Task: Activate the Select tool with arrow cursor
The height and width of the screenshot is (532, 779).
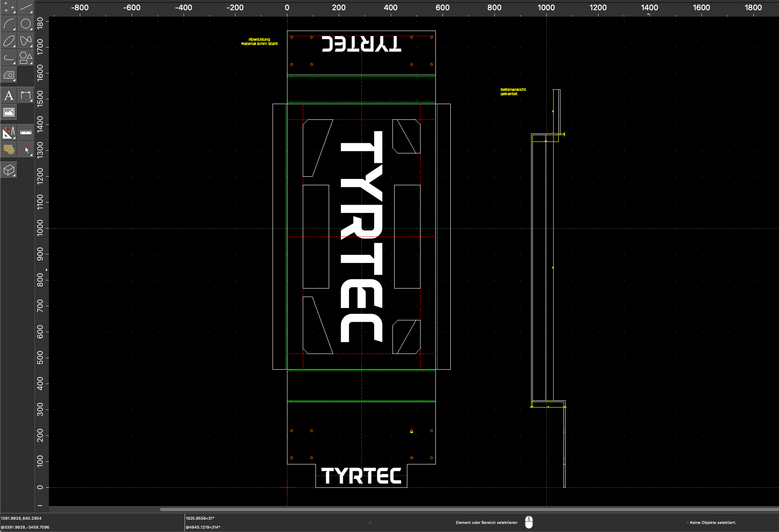Action: click(26, 149)
